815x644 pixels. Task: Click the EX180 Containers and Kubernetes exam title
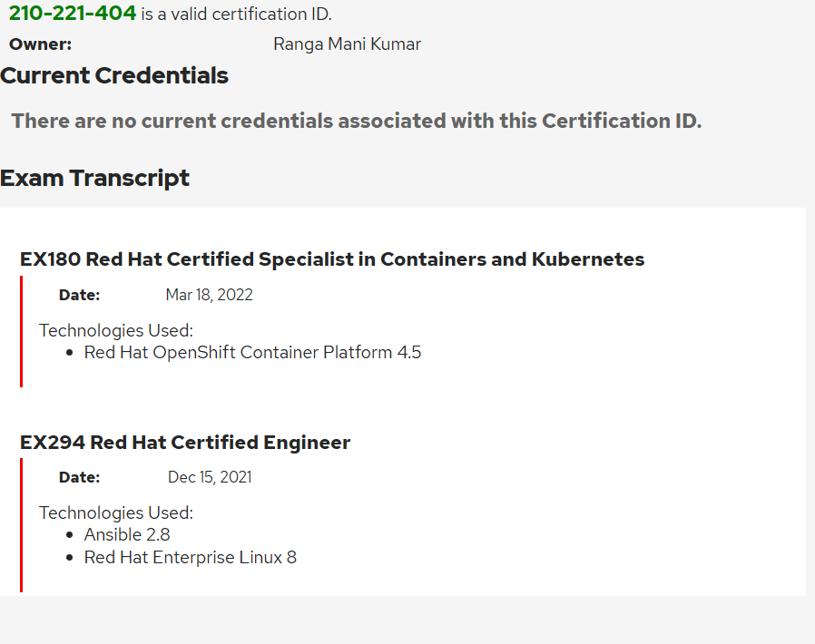[x=332, y=259]
